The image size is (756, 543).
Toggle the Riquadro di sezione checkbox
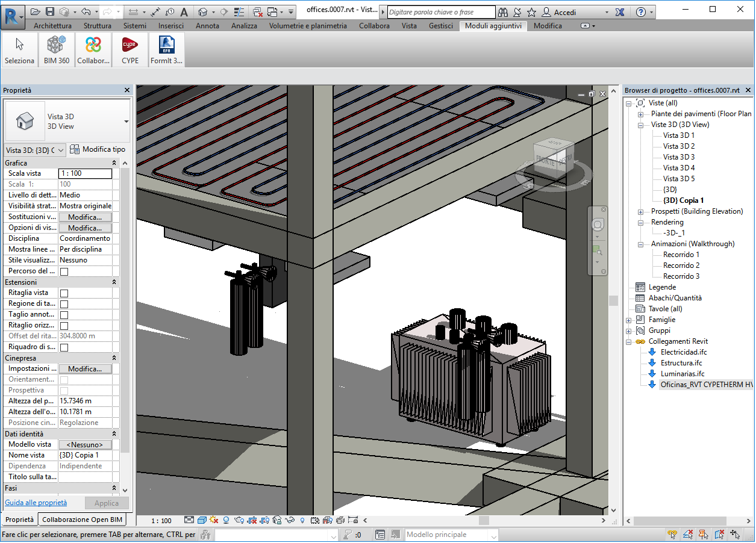click(x=64, y=347)
